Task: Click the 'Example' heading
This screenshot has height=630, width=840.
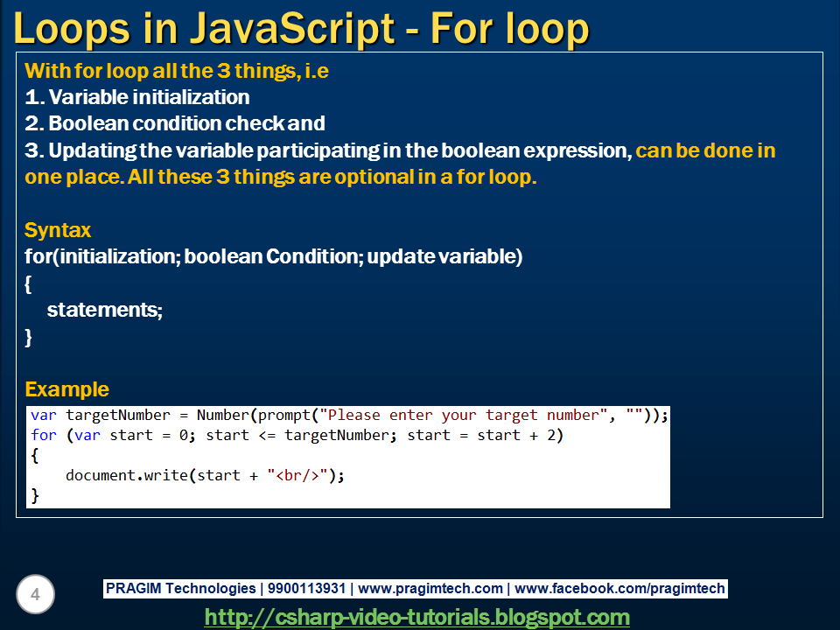Action: (x=67, y=388)
